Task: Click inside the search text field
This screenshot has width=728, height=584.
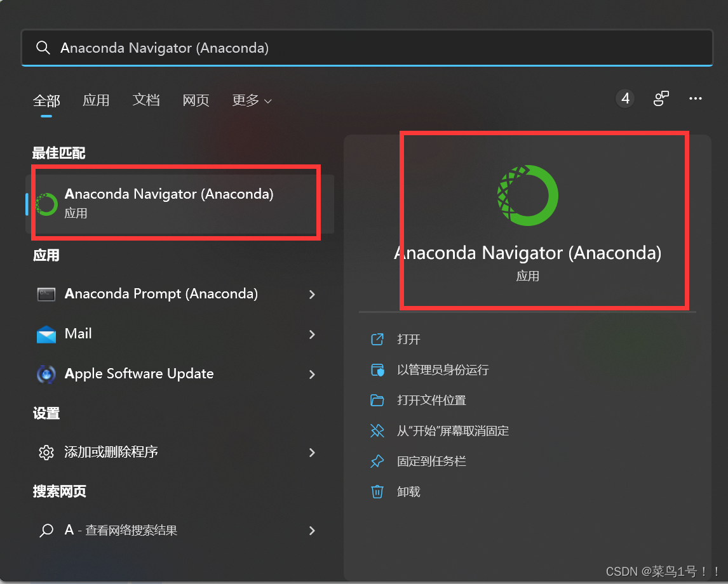Action: coord(367,48)
